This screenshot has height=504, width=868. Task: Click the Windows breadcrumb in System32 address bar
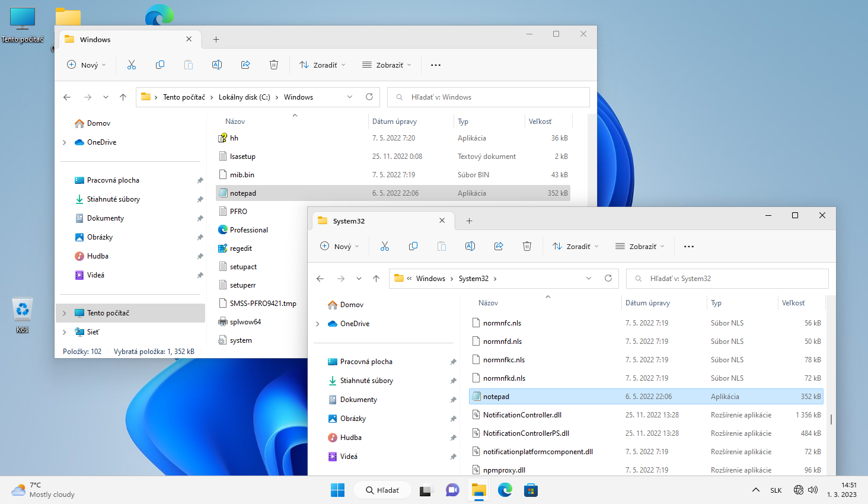click(x=430, y=279)
